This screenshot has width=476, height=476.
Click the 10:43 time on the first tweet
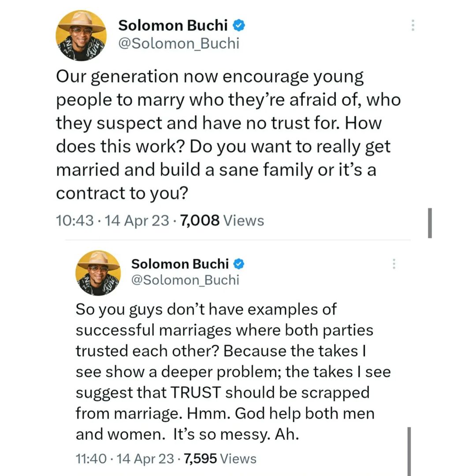pyautogui.click(x=75, y=220)
